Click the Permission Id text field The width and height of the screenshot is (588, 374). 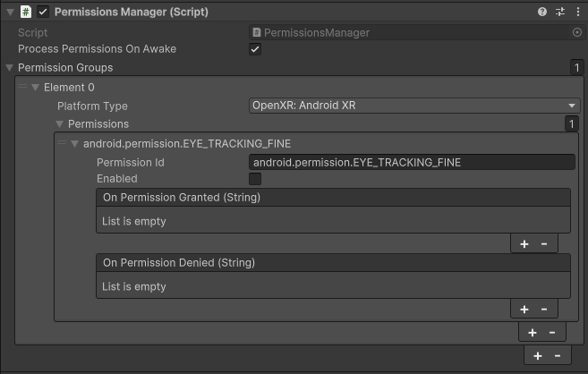pos(412,162)
